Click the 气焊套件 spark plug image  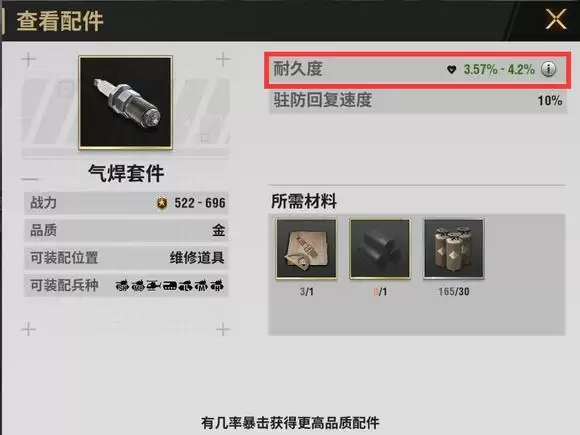pyautogui.click(x=126, y=102)
